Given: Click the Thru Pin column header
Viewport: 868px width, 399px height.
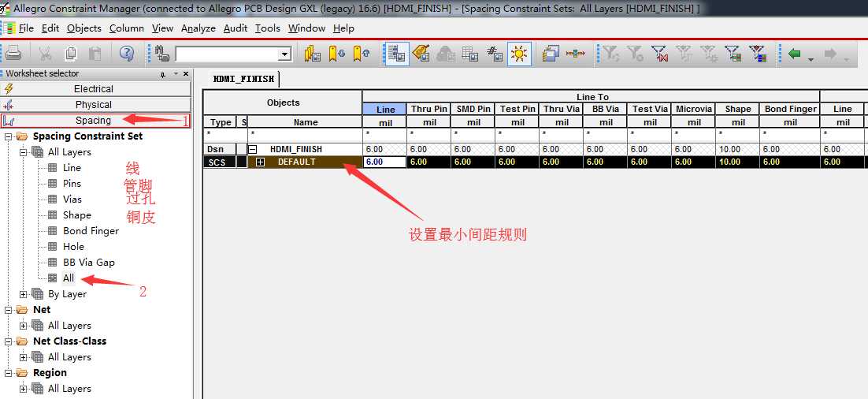Looking at the screenshot, I should coord(429,109).
